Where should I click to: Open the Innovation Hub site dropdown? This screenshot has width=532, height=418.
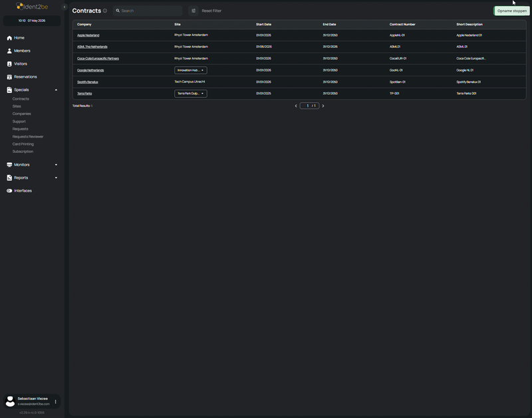191,70
